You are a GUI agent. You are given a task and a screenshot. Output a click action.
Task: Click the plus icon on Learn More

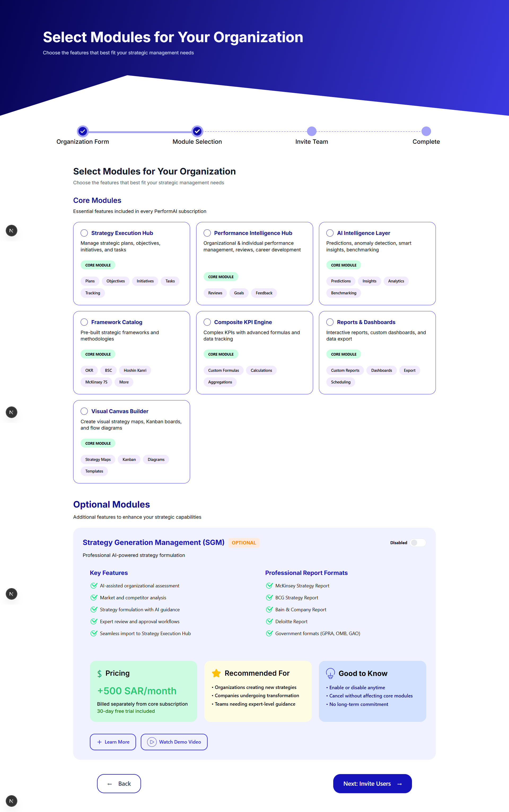99,742
